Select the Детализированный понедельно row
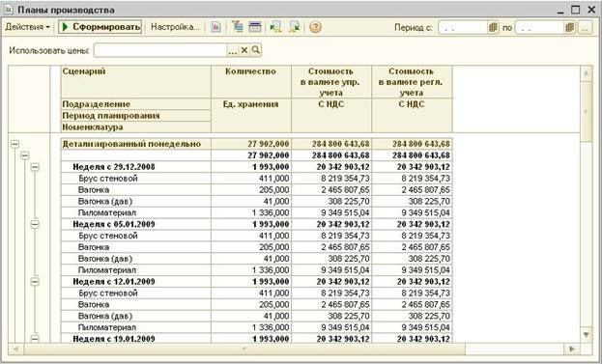The height and width of the screenshot is (364, 602). point(136,144)
